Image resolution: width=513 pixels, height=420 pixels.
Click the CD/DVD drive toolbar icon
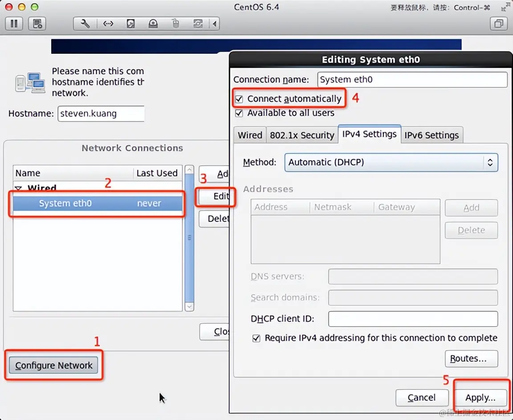pyautogui.click(x=153, y=24)
